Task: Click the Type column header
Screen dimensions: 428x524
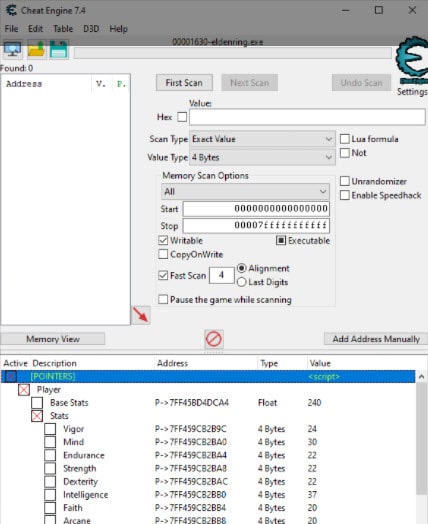Action: coord(269,363)
